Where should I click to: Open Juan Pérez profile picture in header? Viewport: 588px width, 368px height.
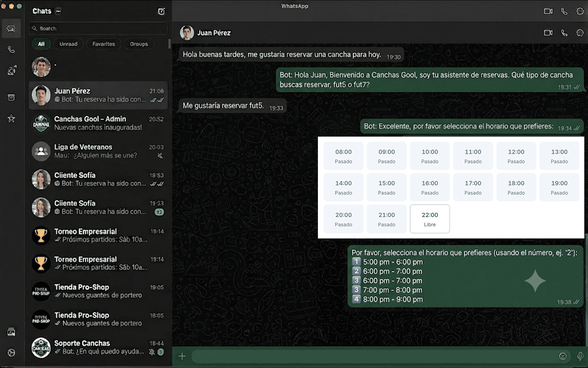click(x=187, y=33)
